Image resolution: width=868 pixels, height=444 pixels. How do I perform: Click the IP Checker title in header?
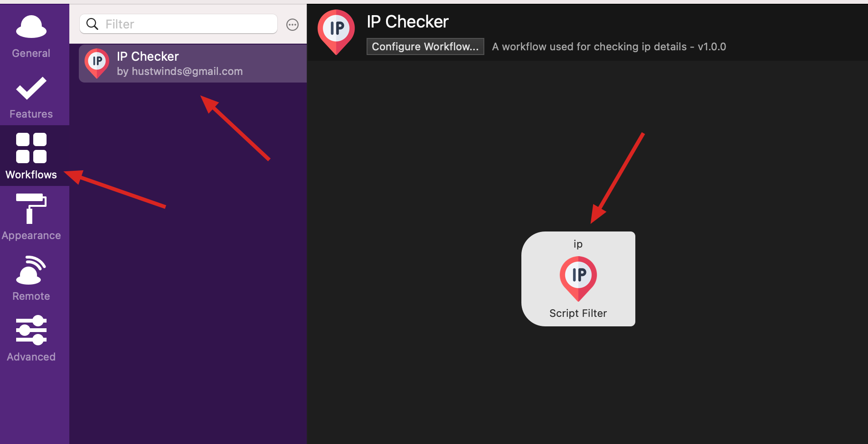pyautogui.click(x=407, y=22)
